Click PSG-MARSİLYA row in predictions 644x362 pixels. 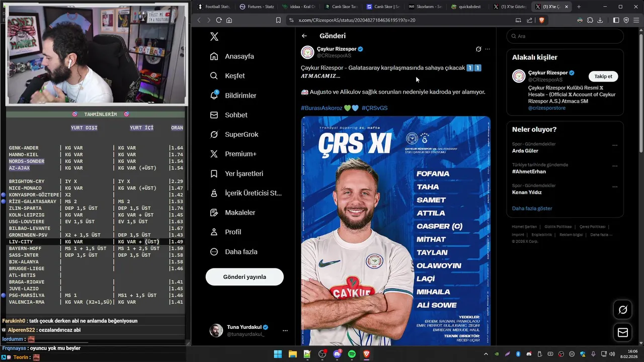click(x=96, y=296)
